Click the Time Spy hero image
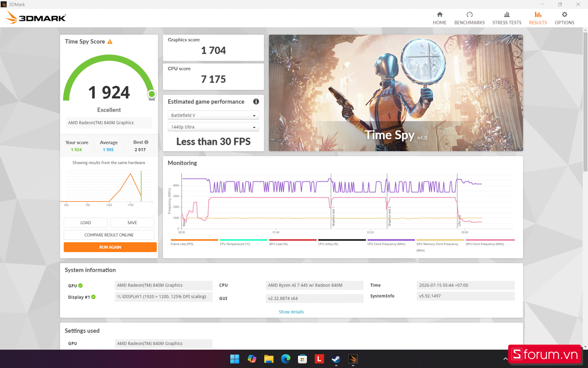The width and height of the screenshot is (588, 368). pyautogui.click(x=396, y=93)
